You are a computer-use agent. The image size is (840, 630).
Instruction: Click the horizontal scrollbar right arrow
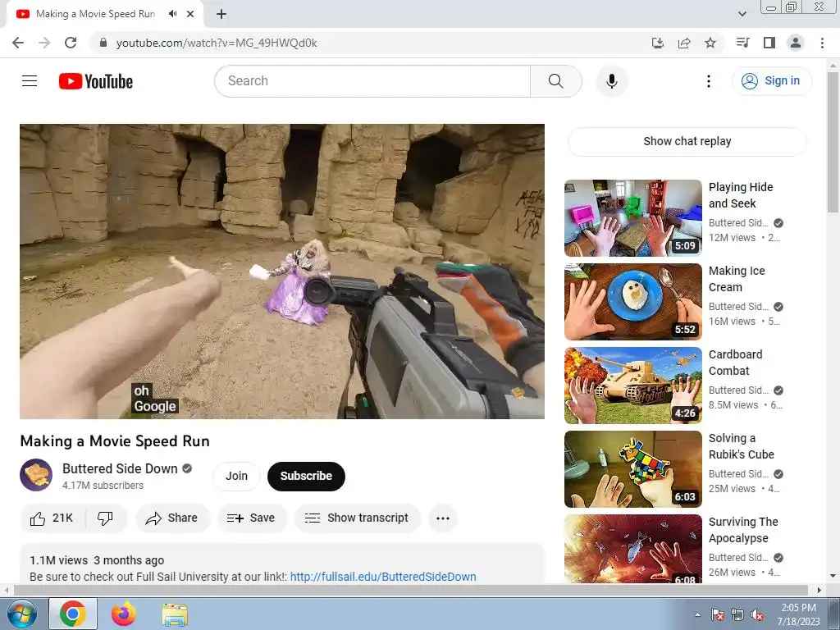coord(819,591)
